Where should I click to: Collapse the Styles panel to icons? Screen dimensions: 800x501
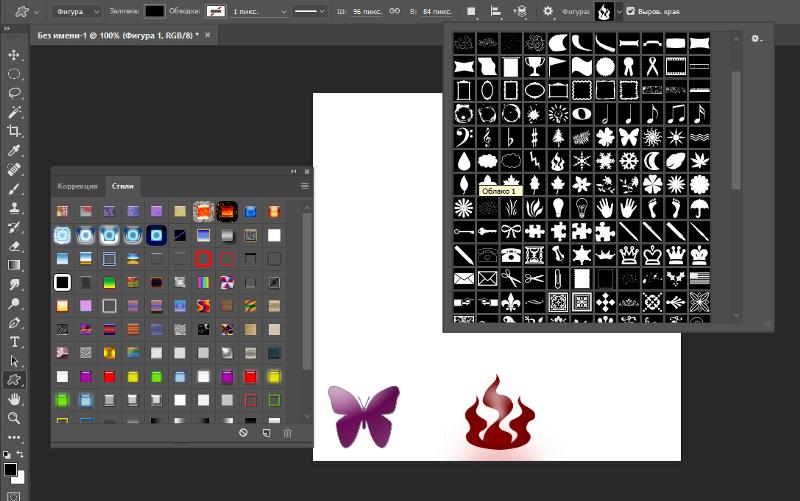(x=293, y=171)
